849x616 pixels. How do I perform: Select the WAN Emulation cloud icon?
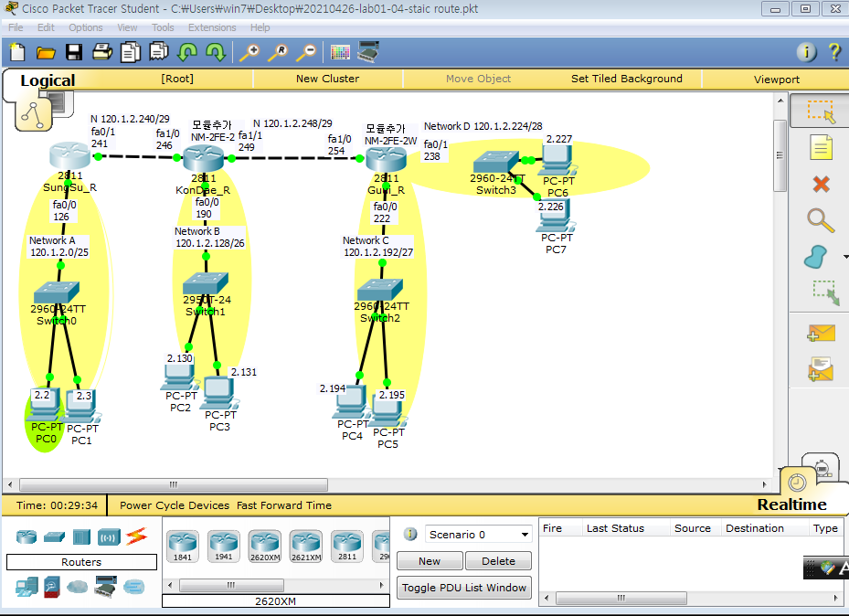pyautogui.click(x=78, y=587)
